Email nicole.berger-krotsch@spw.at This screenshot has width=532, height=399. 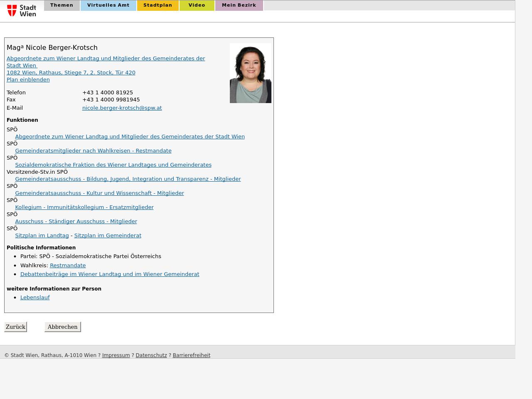122,108
